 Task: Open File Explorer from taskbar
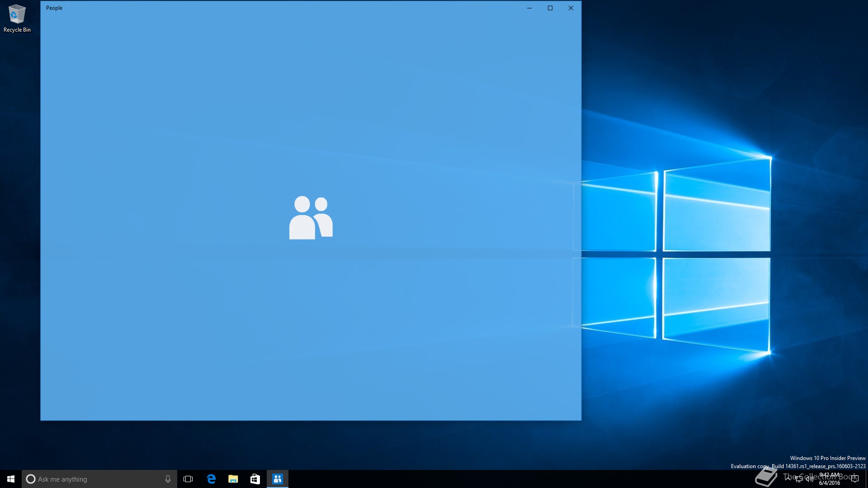(233, 479)
